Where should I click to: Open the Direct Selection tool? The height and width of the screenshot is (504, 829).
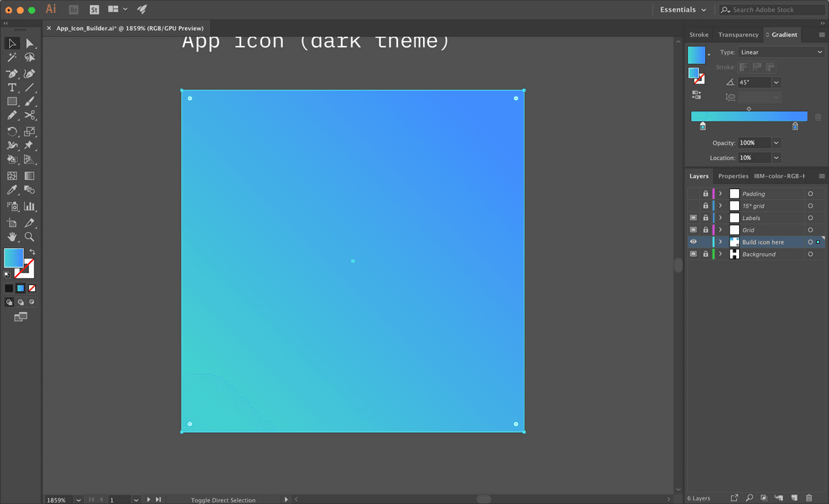coord(30,45)
